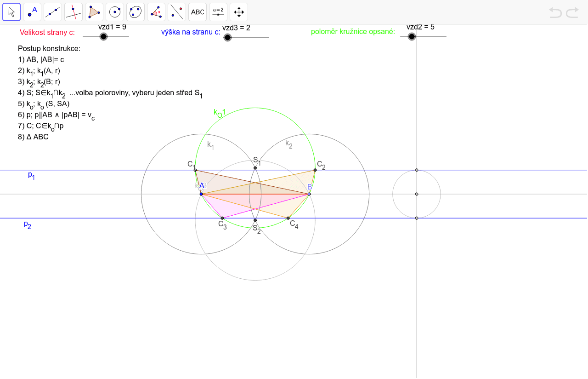Select the Perpendicular line tool
Viewport: 588px width, 379px height.
click(73, 12)
